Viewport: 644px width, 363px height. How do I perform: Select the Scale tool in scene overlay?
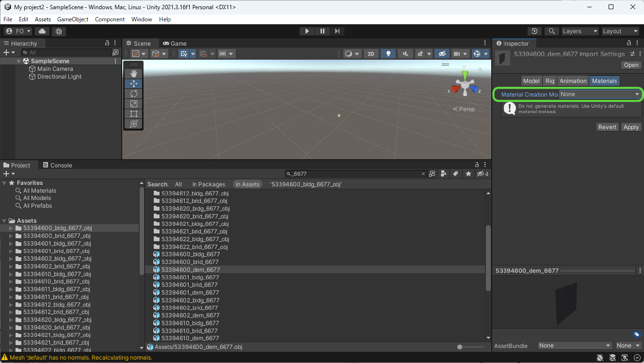click(x=134, y=104)
